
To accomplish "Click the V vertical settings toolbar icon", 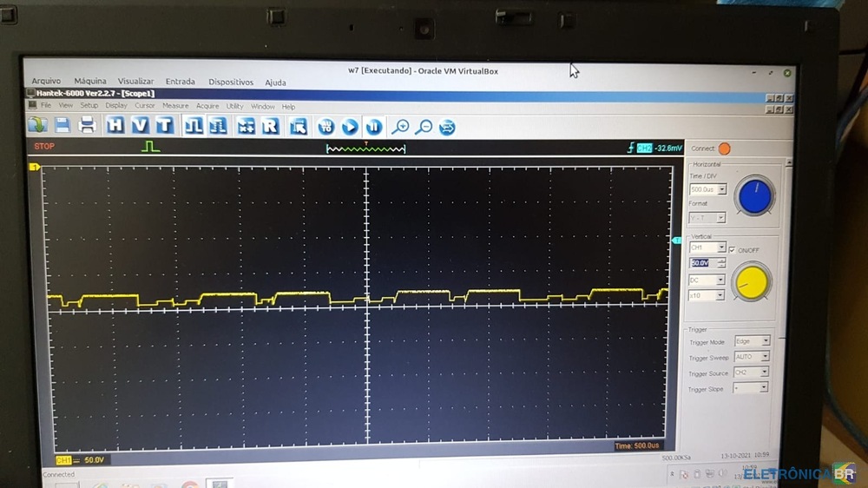I will (x=140, y=125).
